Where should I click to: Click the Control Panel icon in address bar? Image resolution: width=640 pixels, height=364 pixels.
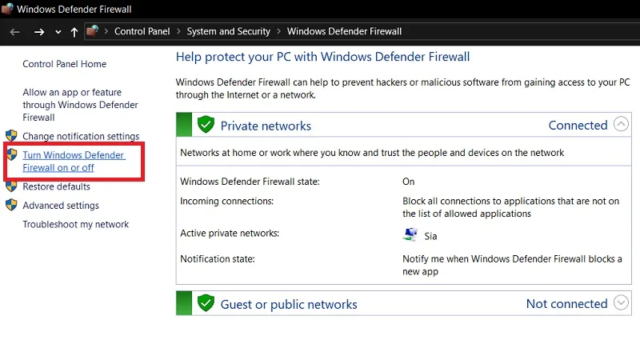tap(93, 31)
